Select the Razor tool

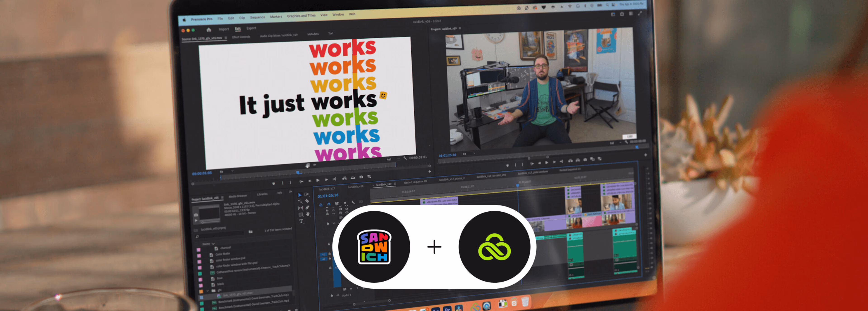click(x=307, y=201)
